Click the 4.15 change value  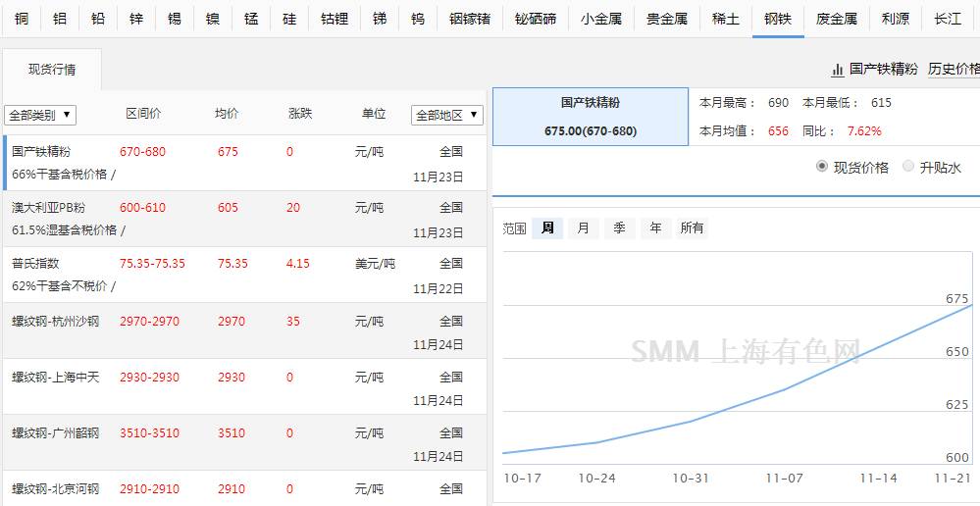pos(297,264)
